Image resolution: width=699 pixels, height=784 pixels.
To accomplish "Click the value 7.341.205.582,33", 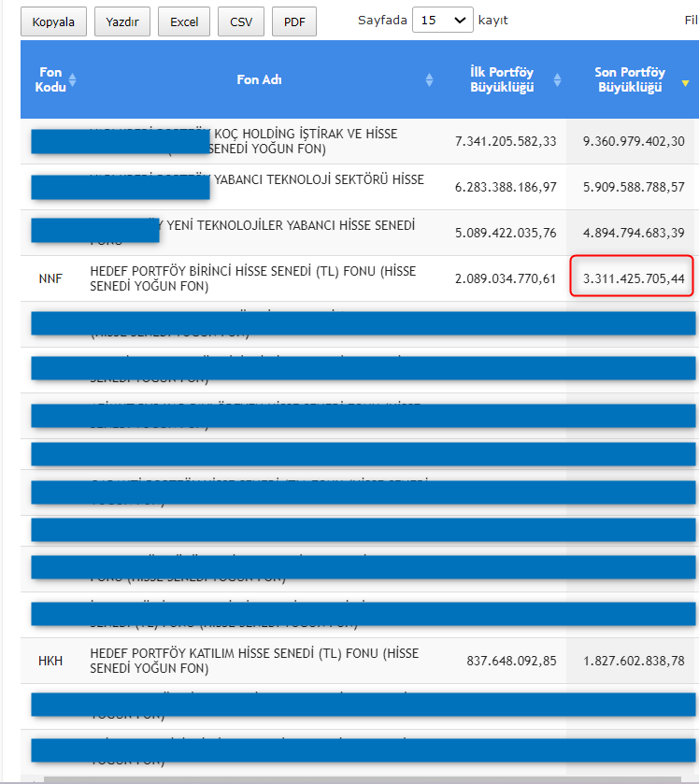I will click(x=506, y=141).
